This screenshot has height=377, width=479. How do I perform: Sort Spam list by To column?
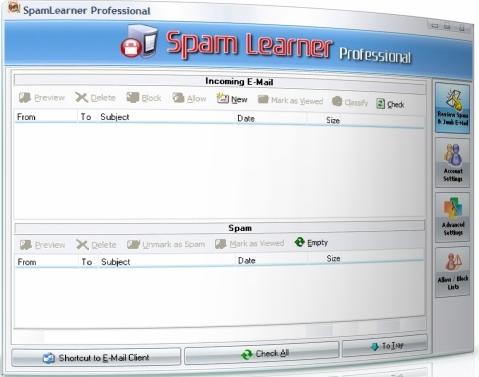click(87, 262)
